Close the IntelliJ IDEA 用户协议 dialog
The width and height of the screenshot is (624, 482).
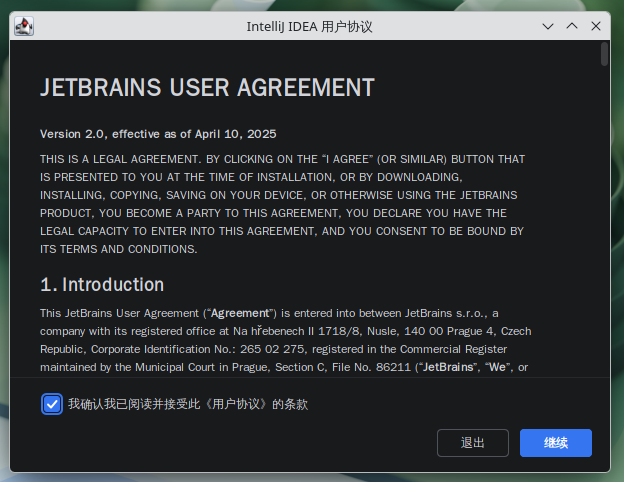[596, 26]
